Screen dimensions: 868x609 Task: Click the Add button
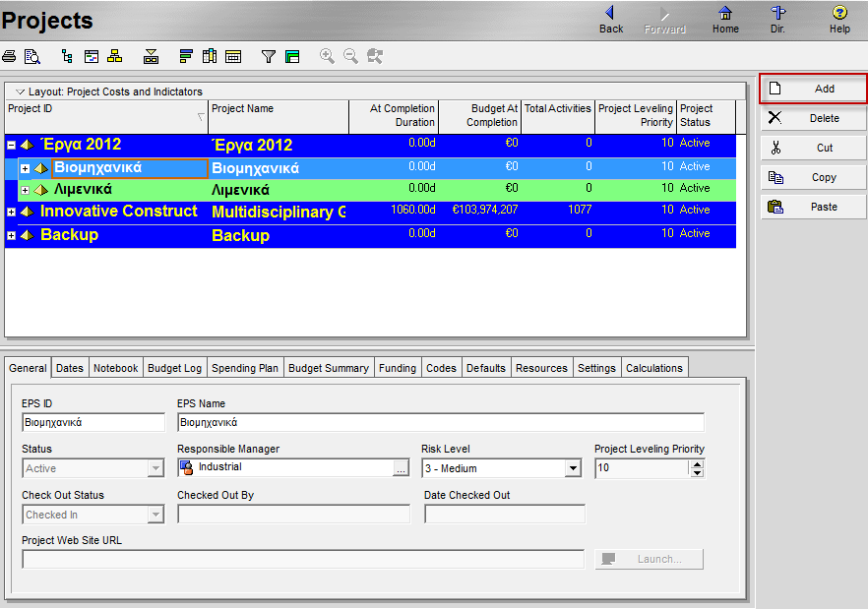pyautogui.click(x=813, y=89)
